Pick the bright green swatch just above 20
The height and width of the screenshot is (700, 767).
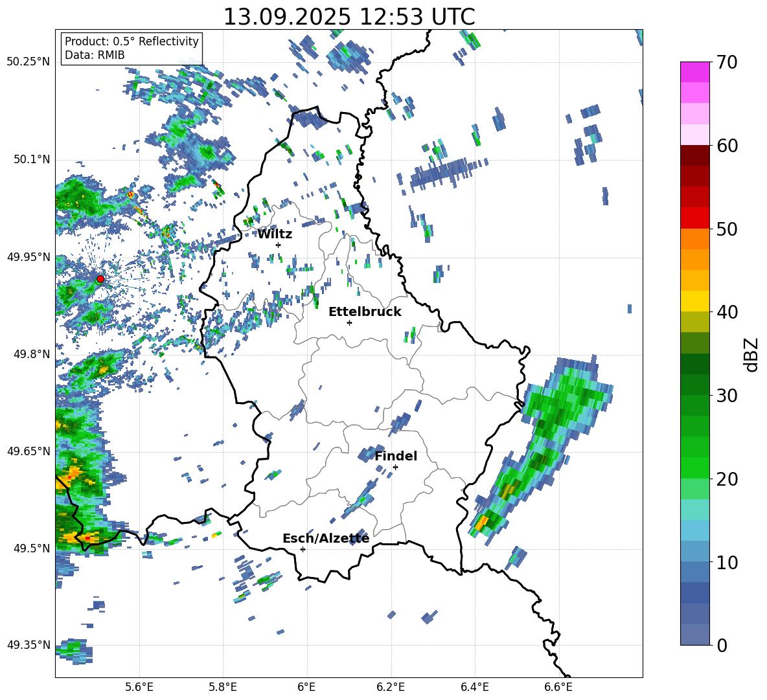pyautogui.click(x=694, y=468)
